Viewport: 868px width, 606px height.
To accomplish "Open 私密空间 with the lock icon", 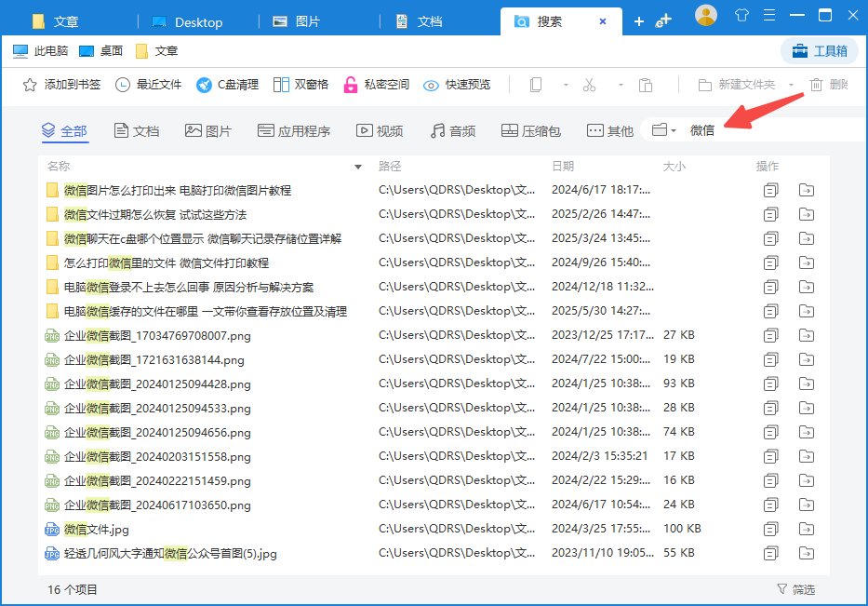I will pyautogui.click(x=377, y=85).
